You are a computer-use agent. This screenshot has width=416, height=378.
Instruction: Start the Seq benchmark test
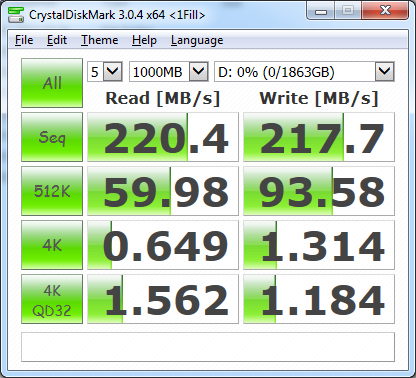[x=52, y=137]
